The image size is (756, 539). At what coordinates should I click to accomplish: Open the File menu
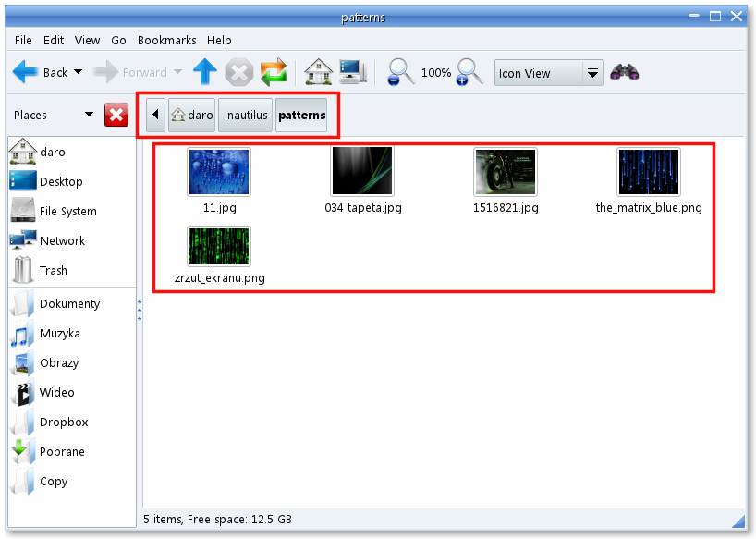click(23, 40)
